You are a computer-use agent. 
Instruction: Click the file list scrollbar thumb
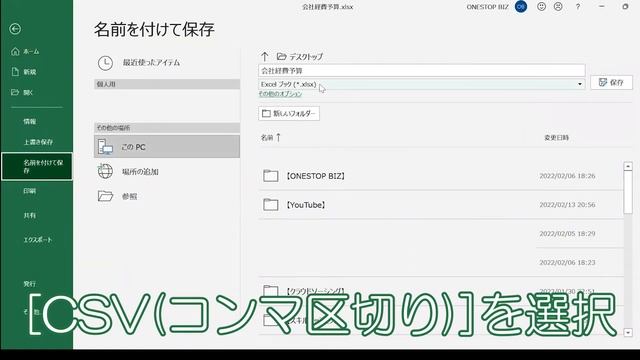coord(628,192)
